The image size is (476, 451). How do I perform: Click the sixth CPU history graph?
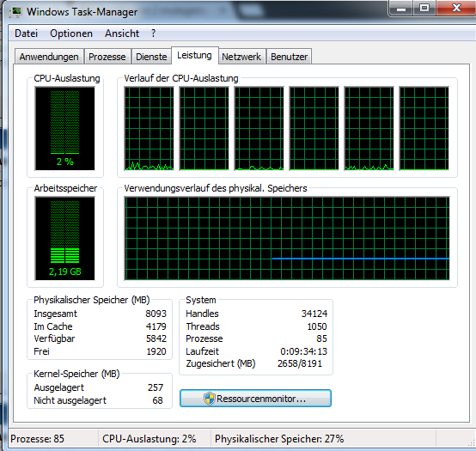424,128
